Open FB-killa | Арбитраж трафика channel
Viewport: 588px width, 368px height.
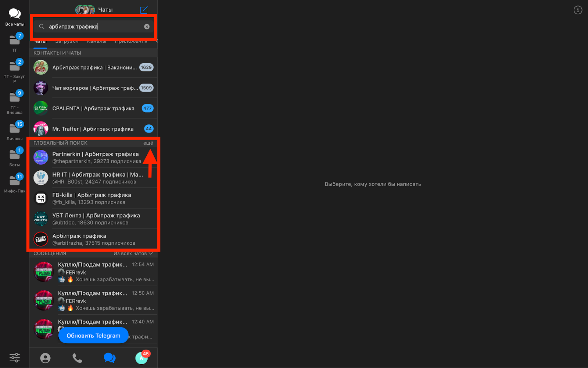(93, 198)
